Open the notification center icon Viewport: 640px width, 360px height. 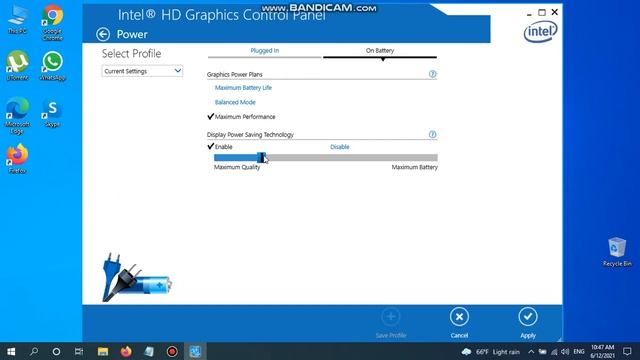click(x=627, y=351)
